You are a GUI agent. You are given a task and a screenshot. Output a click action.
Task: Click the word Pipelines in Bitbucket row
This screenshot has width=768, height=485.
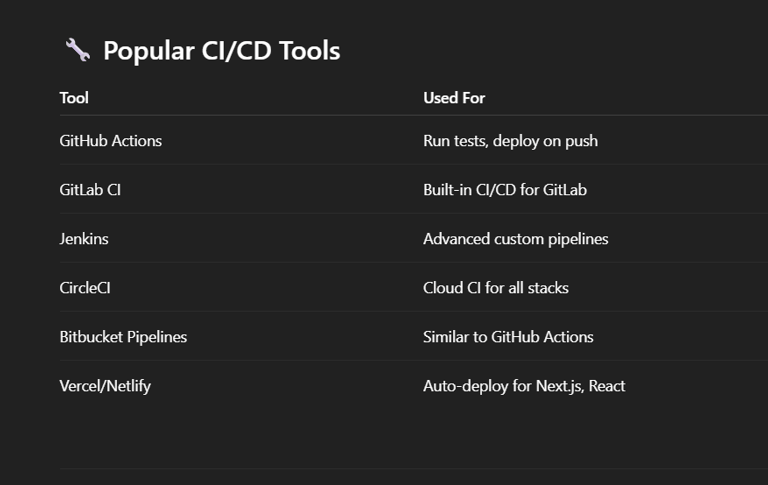click(x=157, y=337)
